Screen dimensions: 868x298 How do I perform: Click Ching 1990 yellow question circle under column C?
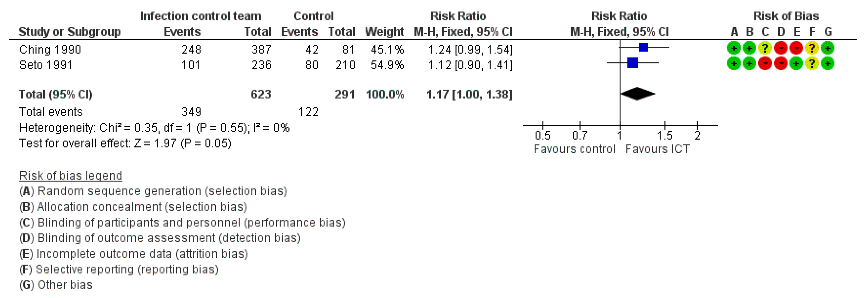pos(765,48)
